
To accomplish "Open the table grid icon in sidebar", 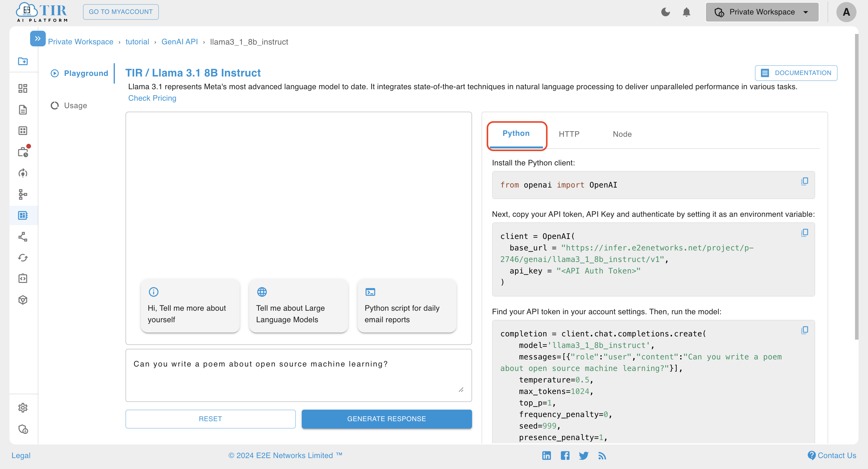I will [23, 131].
